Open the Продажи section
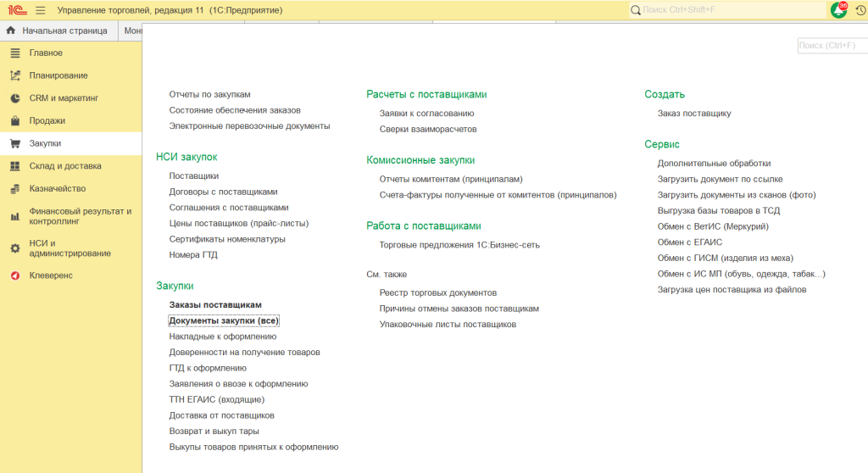The width and height of the screenshot is (868, 473). [71, 120]
